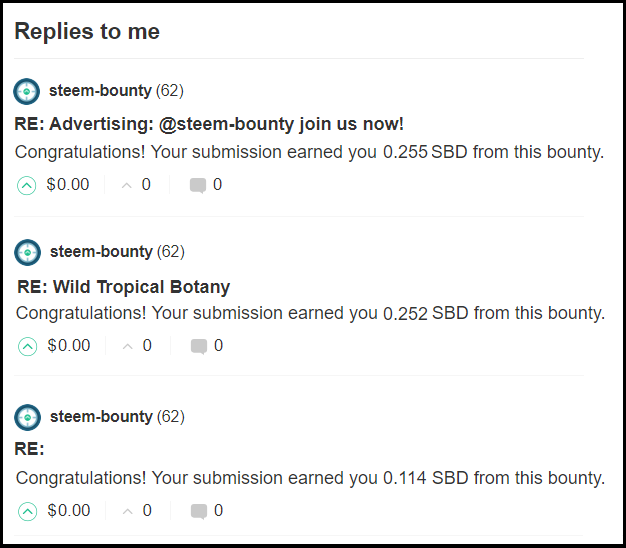Open 'RE: Advertising: @steem-bounty join us now!' link
The width and height of the screenshot is (626, 548).
pos(209,125)
